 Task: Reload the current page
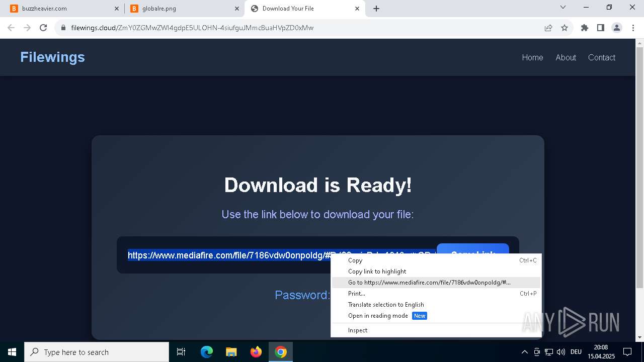43,28
